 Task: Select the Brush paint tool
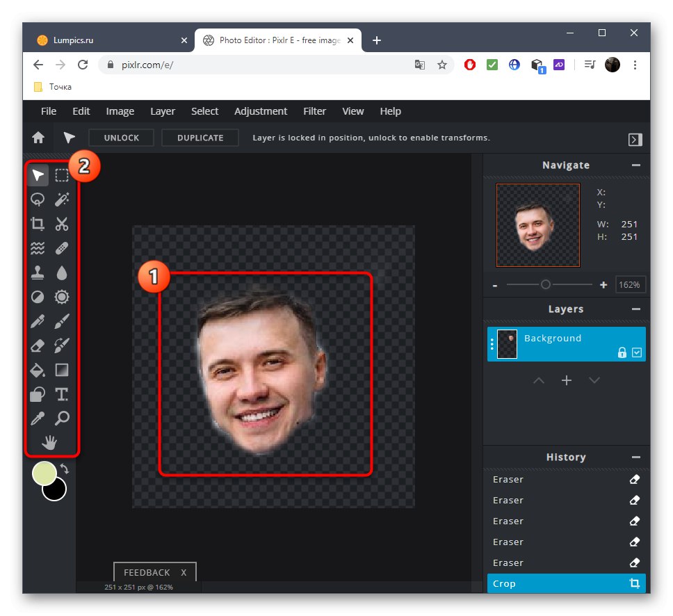click(62, 321)
